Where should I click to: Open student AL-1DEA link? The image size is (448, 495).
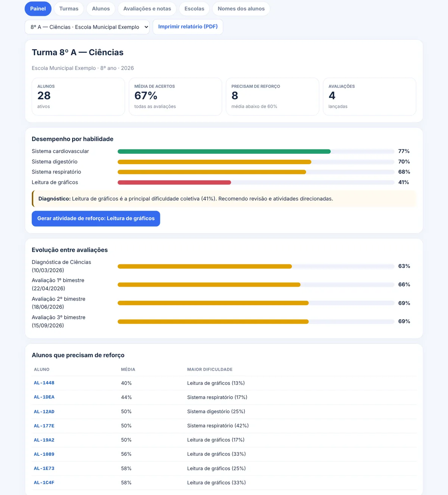click(x=44, y=397)
